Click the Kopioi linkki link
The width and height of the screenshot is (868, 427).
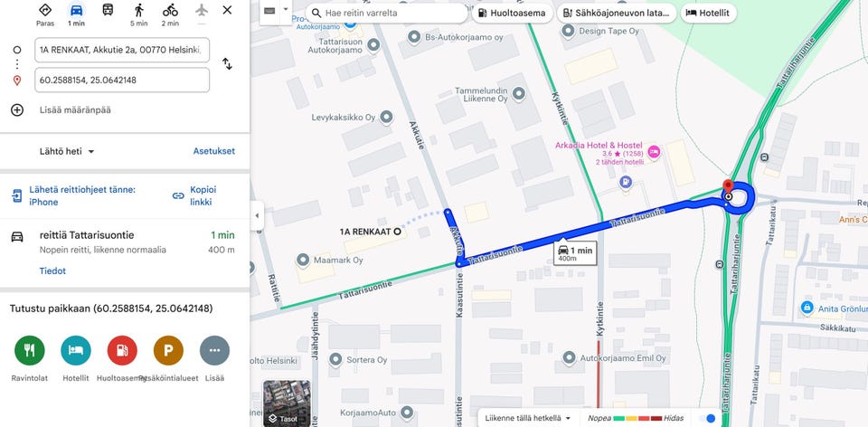195,195
